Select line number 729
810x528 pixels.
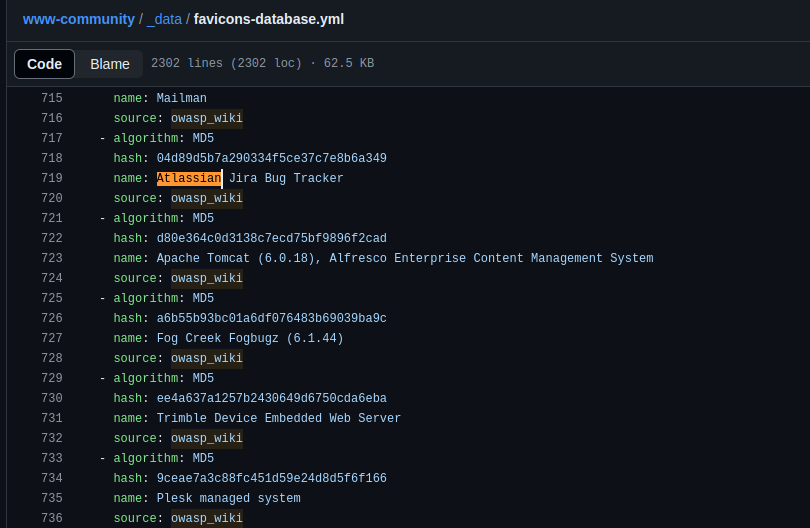pyautogui.click(x=52, y=378)
